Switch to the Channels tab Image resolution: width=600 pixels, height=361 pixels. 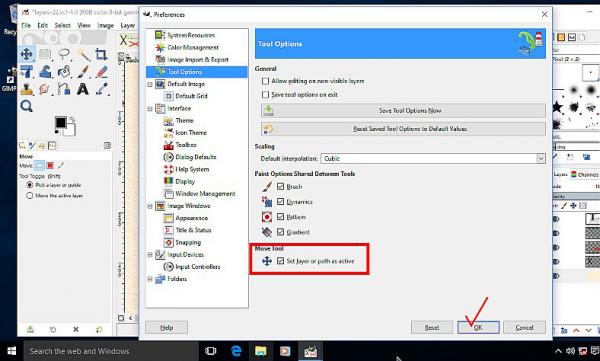coord(585,175)
